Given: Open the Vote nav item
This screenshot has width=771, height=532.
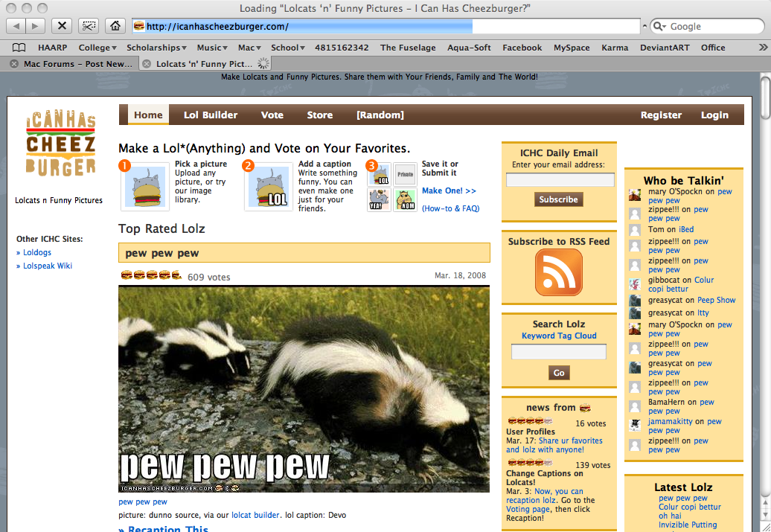Looking at the screenshot, I should pyautogui.click(x=272, y=115).
